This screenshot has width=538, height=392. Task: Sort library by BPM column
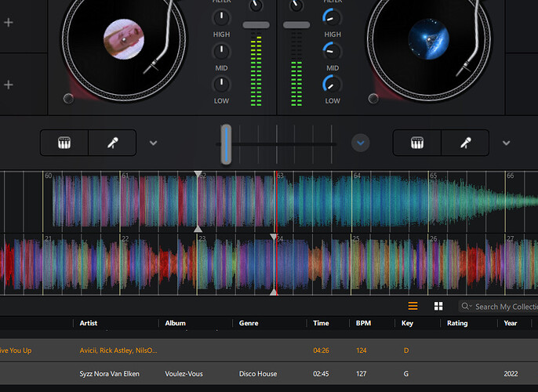pos(363,323)
